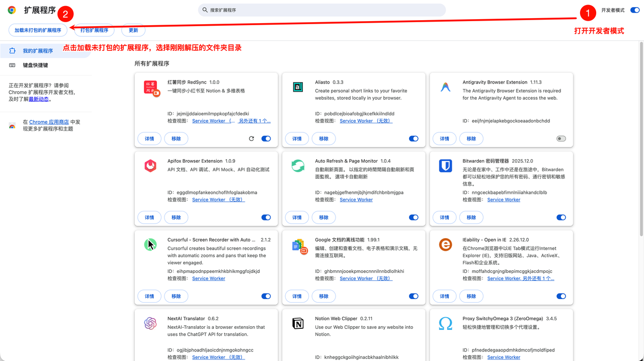The height and width of the screenshot is (361, 644).
Task: Click the Chrome logo in the header
Action: (x=12, y=10)
